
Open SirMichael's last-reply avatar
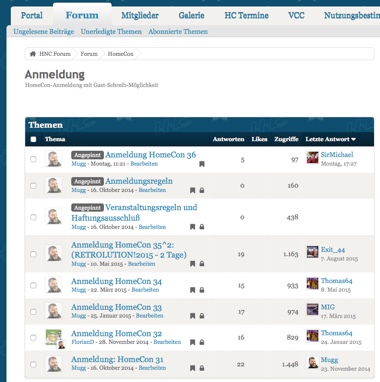[312, 157]
